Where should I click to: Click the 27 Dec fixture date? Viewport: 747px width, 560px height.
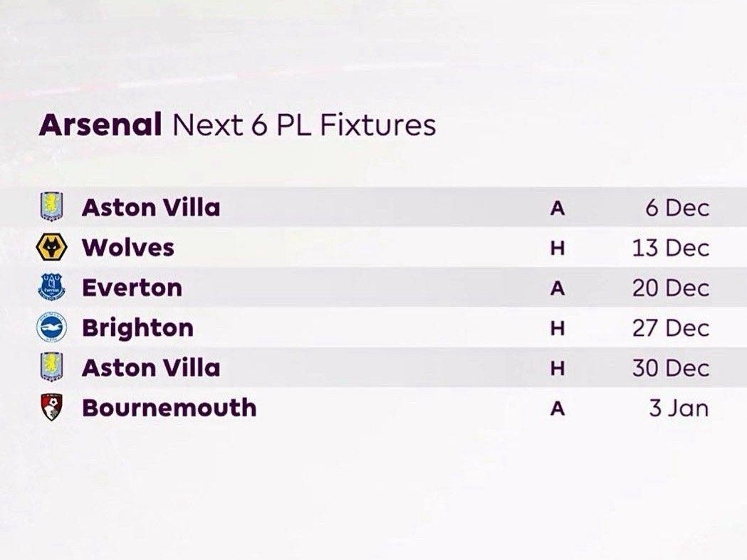tap(670, 328)
